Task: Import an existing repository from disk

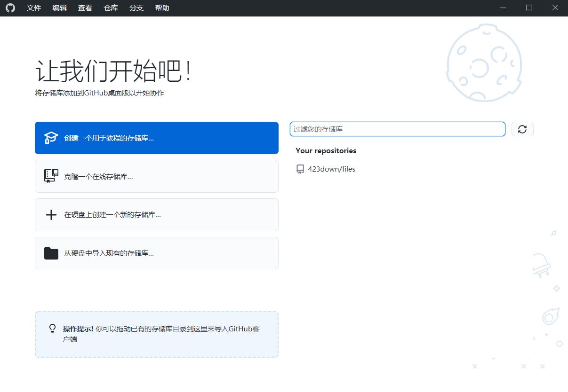Action: pyautogui.click(x=156, y=253)
